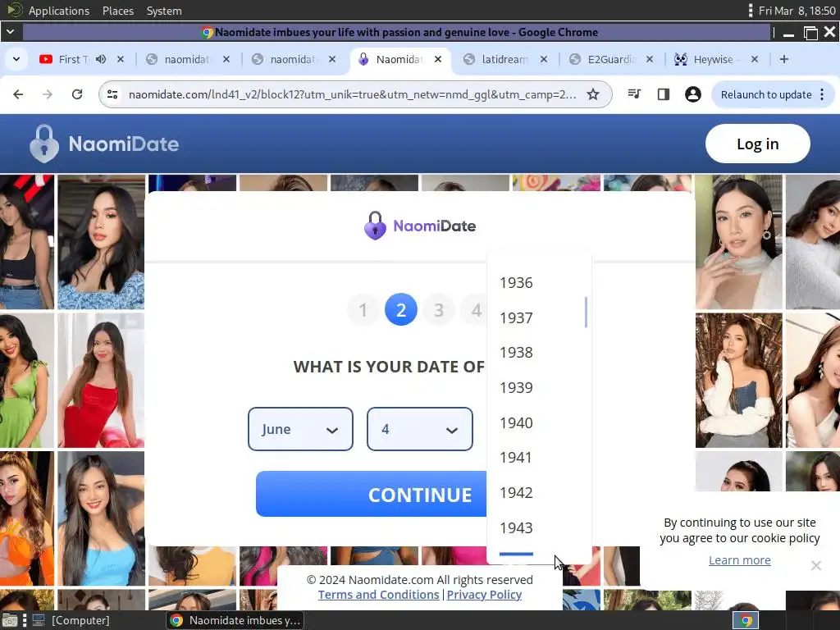Click photo of woman in green dress
The image size is (840, 630).
tap(27, 381)
